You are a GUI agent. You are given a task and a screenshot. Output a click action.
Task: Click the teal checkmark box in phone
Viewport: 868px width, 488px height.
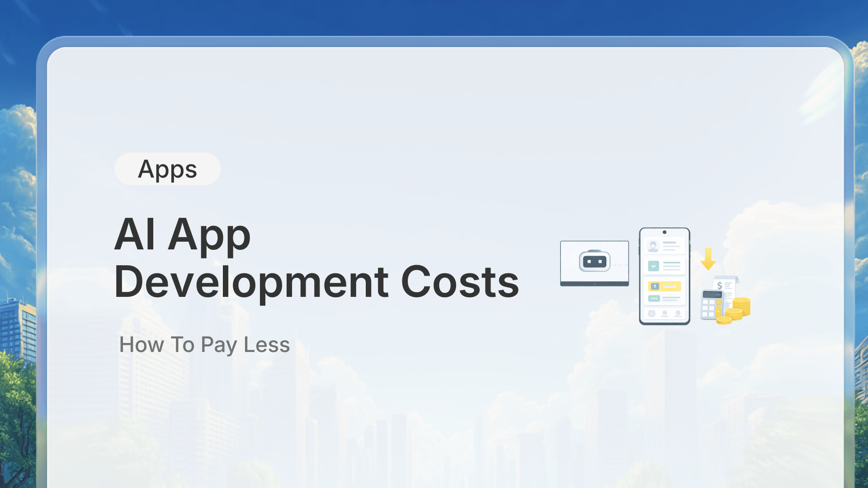point(653,266)
